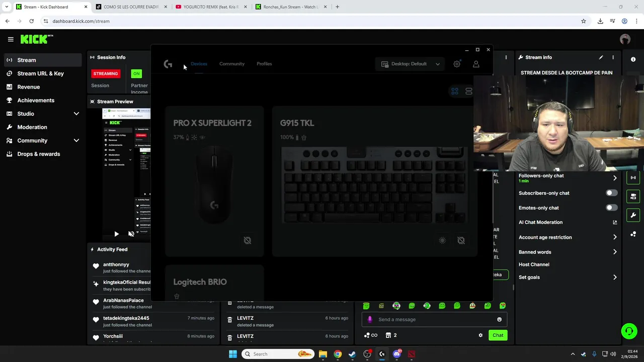Screen dimensions: 644x362
Task: Open chat settings gear icon
Action: coord(480,335)
